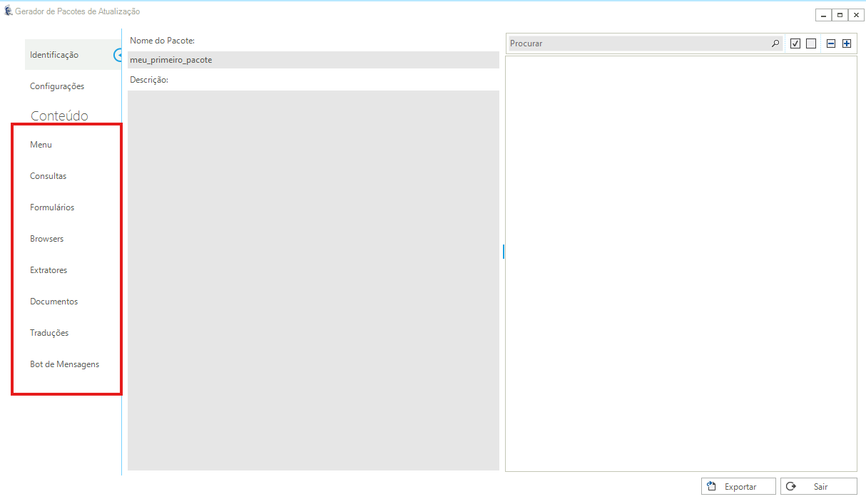866x504 pixels.
Task: Click the deselect-all empty box icon
Action: pos(811,43)
